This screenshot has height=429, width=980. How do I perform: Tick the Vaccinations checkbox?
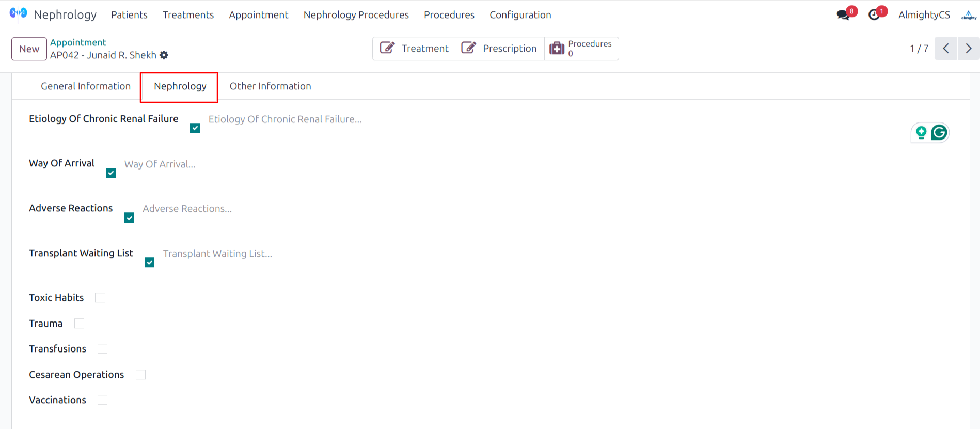[x=102, y=400]
